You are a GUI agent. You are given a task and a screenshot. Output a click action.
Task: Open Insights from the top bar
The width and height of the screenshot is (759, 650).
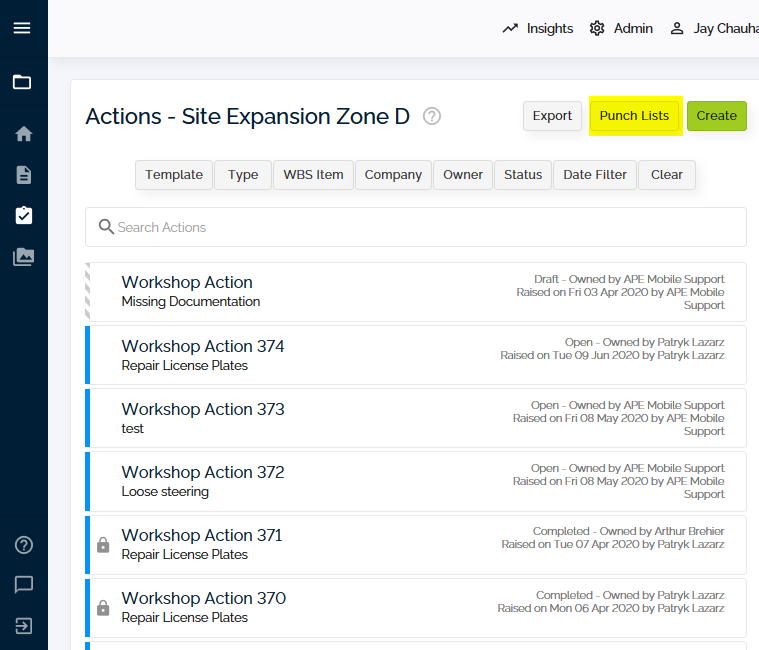538,28
